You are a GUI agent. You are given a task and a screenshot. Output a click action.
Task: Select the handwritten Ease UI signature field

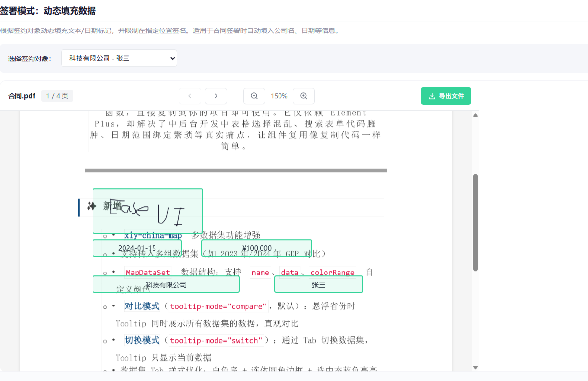(148, 208)
